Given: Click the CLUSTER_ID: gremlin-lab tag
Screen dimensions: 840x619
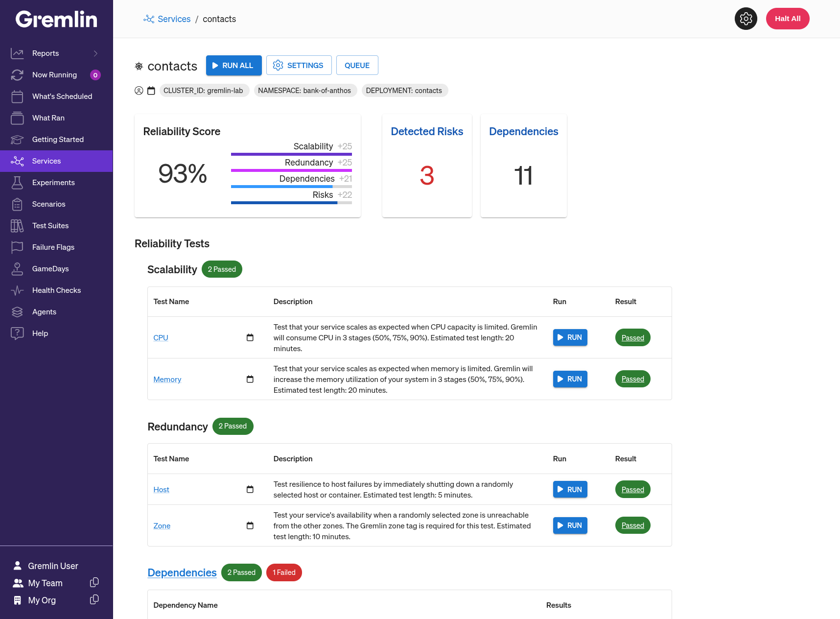Looking at the screenshot, I should point(204,91).
